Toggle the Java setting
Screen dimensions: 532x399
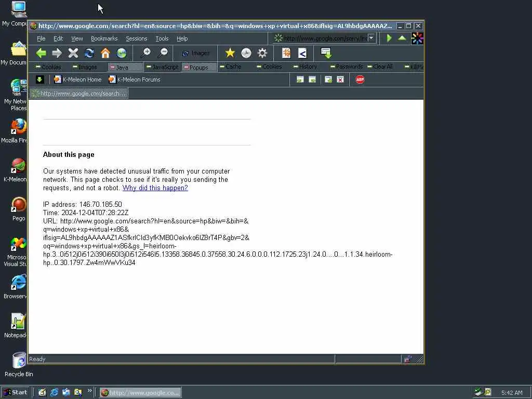[x=125, y=67]
